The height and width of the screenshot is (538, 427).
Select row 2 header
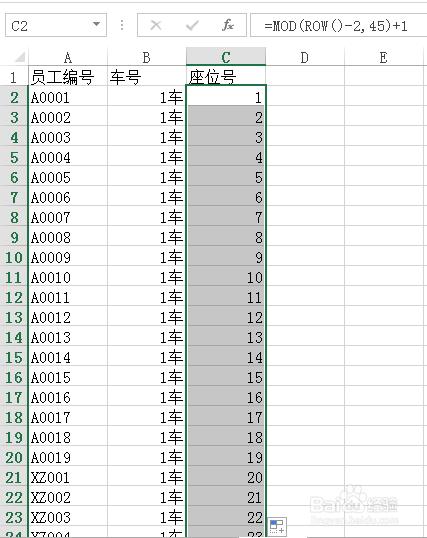(x=14, y=97)
